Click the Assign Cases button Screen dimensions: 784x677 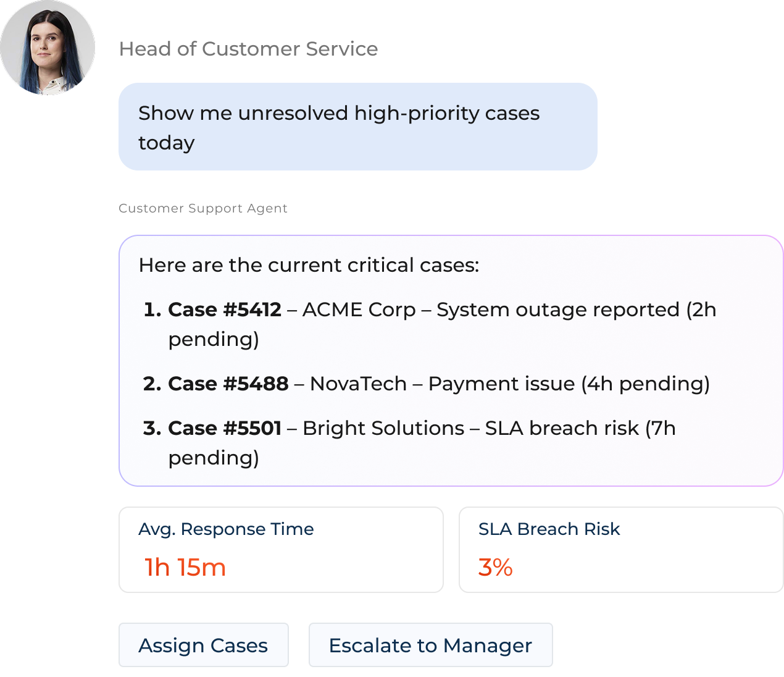204,645
